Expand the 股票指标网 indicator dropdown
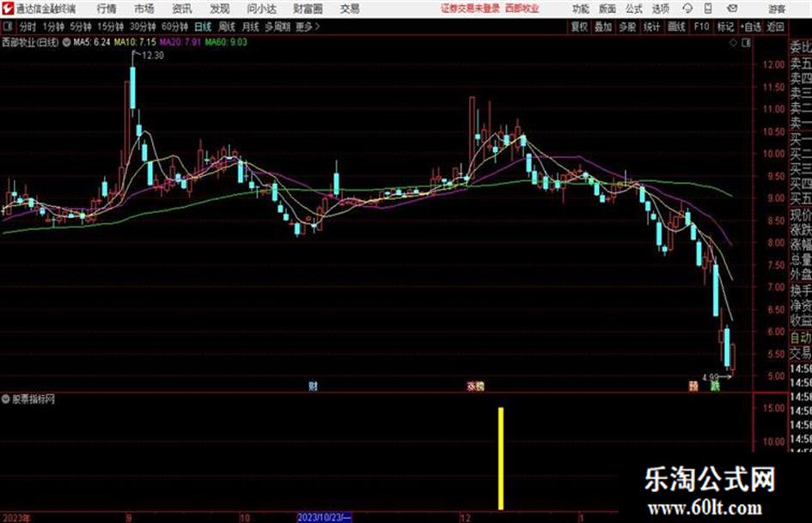812x523 pixels. tap(6, 399)
